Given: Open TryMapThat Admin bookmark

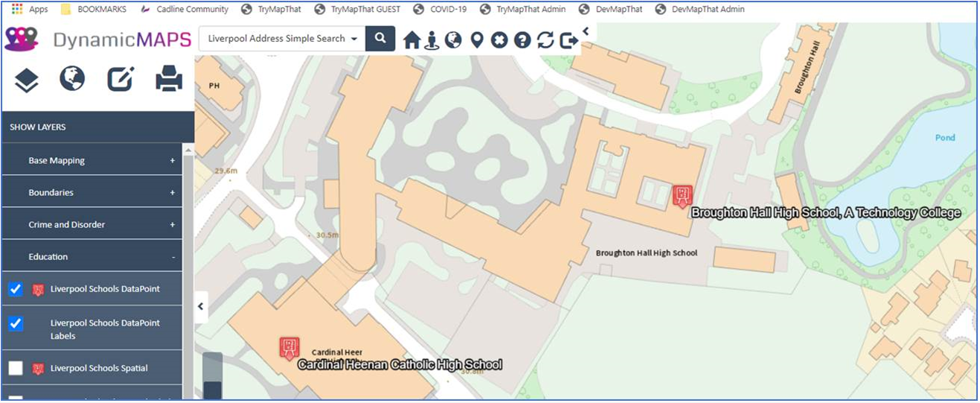Looking at the screenshot, I should [x=523, y=9].
